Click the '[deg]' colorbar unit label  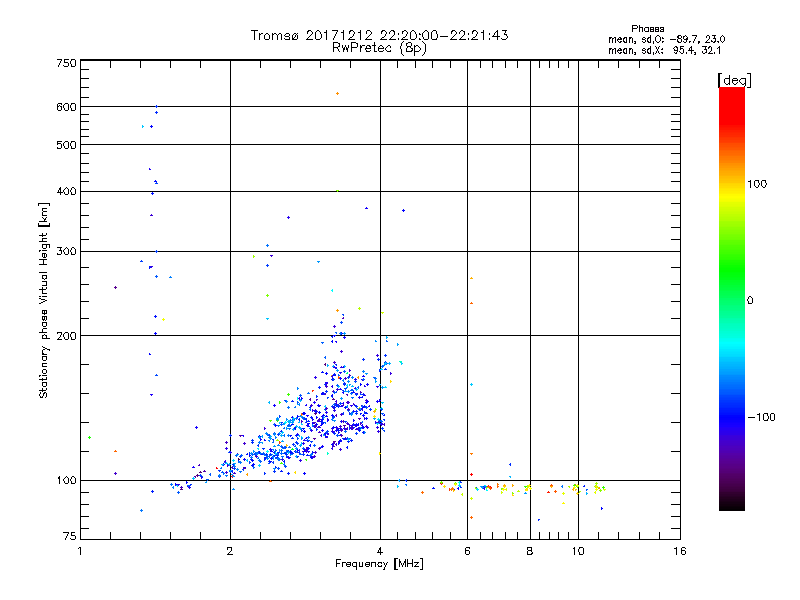tap(734, 81)
